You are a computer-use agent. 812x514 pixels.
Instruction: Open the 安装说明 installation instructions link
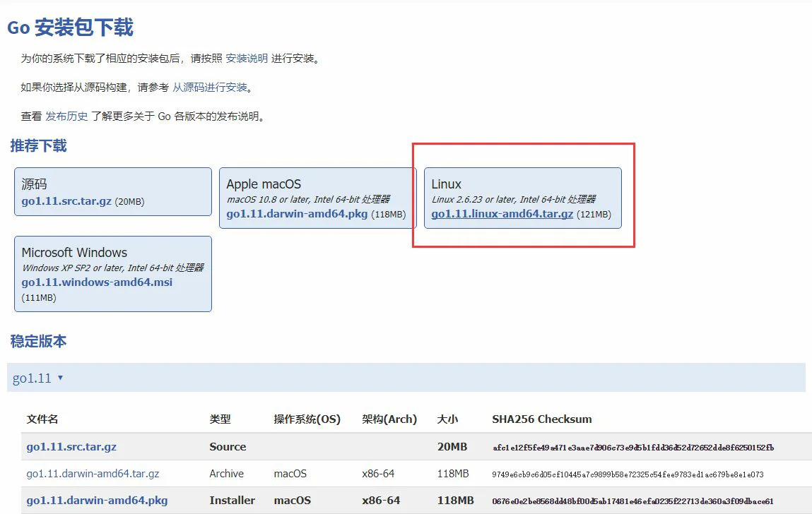point(247,59)
